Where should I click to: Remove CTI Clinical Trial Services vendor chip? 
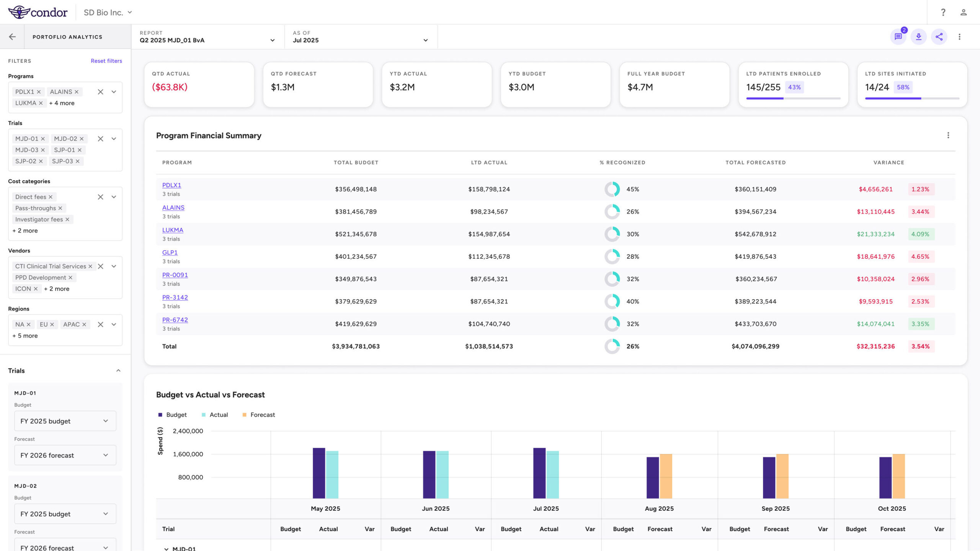pos(90,266)
